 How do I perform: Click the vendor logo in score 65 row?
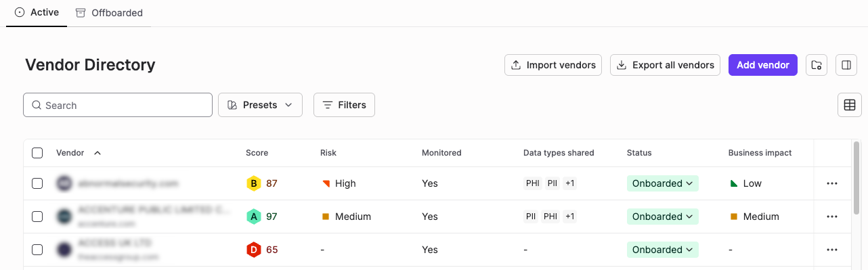(64, 250)
